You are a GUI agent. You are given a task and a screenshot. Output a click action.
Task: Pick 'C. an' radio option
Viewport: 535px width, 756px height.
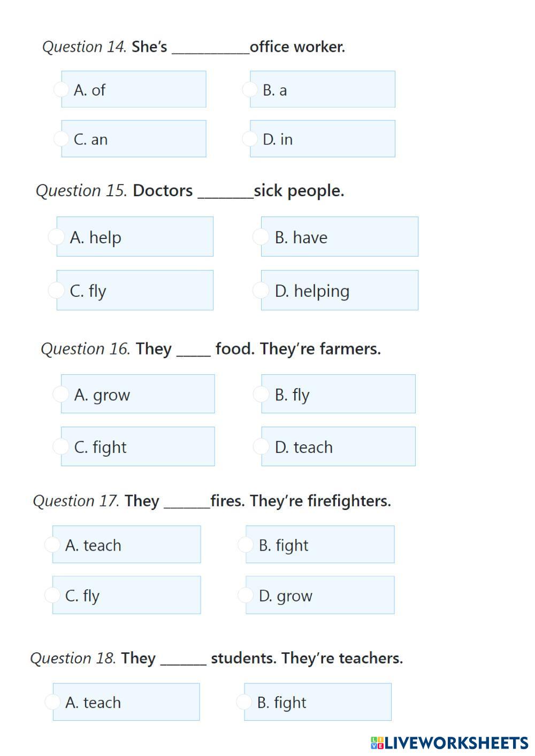point(62,138)
